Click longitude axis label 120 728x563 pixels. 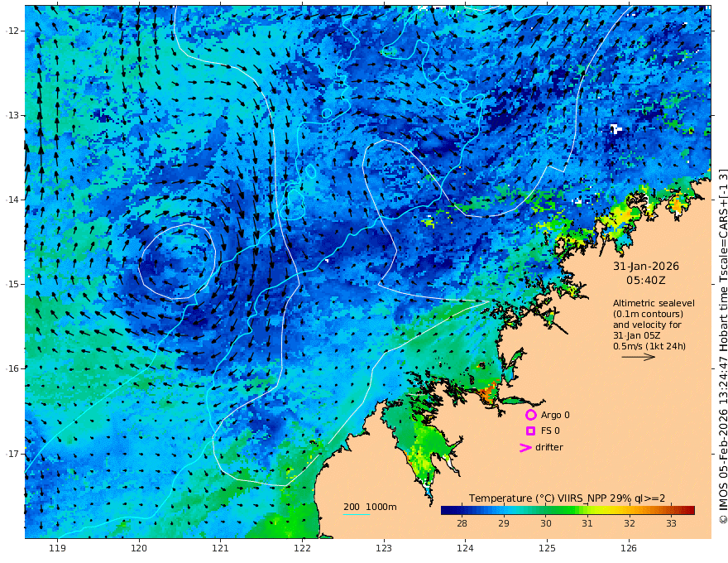pyautogui.click(x=139, y=549)
